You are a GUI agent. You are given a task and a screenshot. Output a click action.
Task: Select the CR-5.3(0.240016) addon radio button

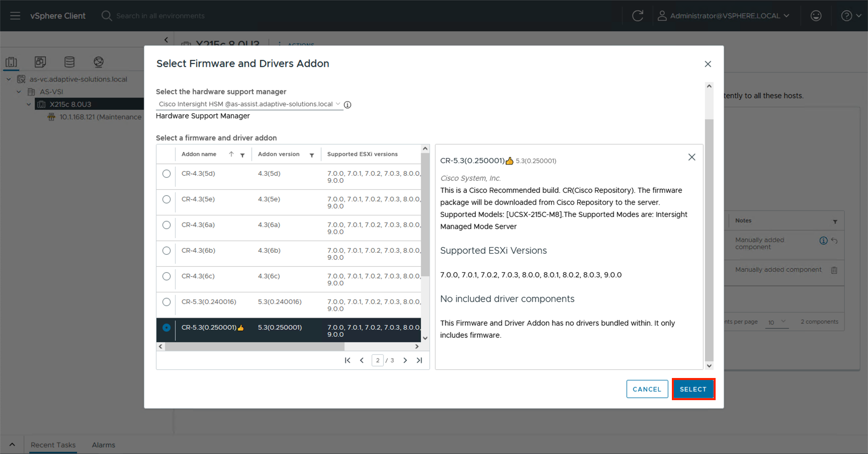pos(166,302)
